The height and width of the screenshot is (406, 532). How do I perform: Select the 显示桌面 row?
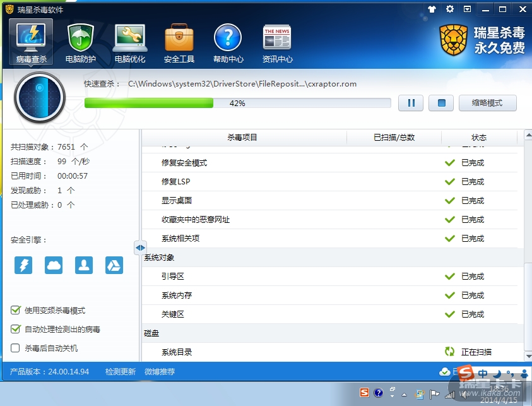[x=329, y=201]
